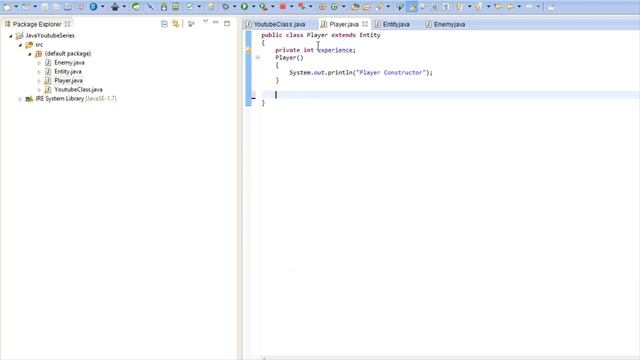Maximize the Package Explorer panel

pos(227,23)
